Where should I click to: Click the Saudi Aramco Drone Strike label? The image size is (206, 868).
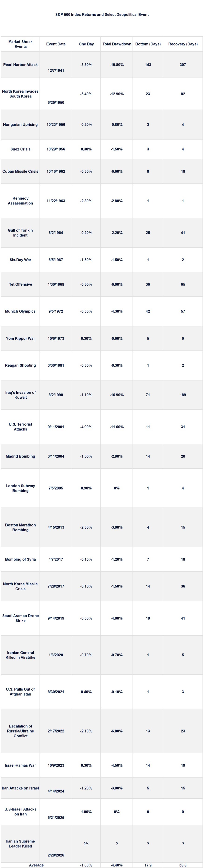(20, 618)
